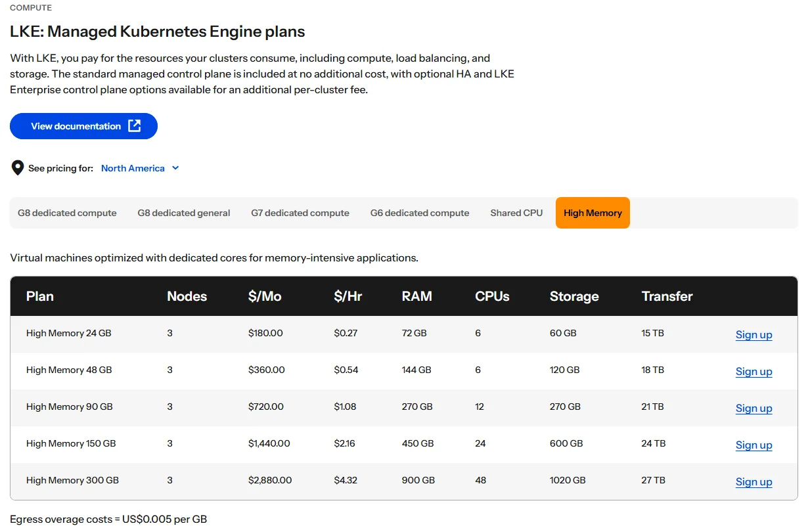Screen dimensions: 808x532
Task: Click the COMPUTE section label
Action: pos(31,8)
